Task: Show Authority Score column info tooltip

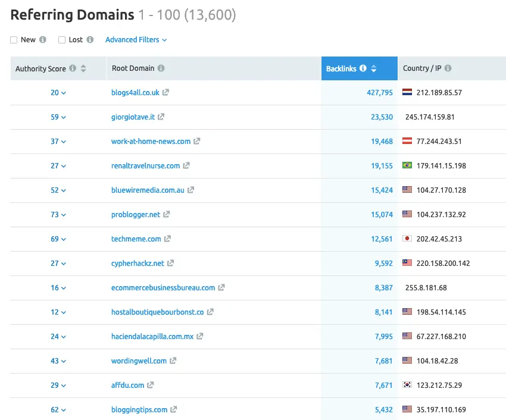Action: tap(73, 68)
